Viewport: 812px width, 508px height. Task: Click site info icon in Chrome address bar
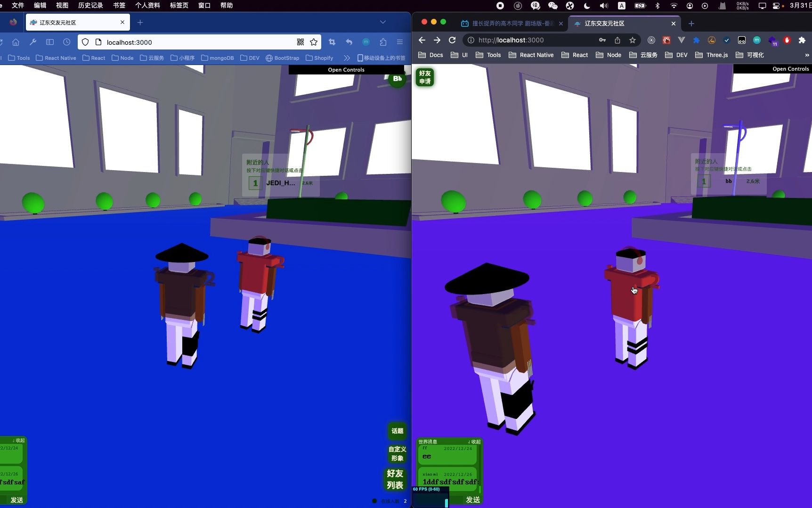click(x=471, y=40)
